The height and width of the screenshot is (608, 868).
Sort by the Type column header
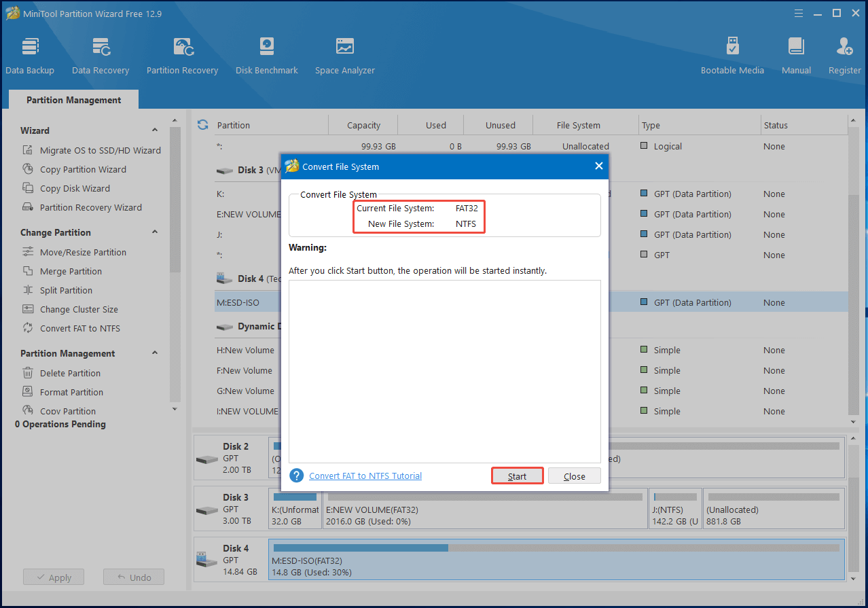click(700, 125)
